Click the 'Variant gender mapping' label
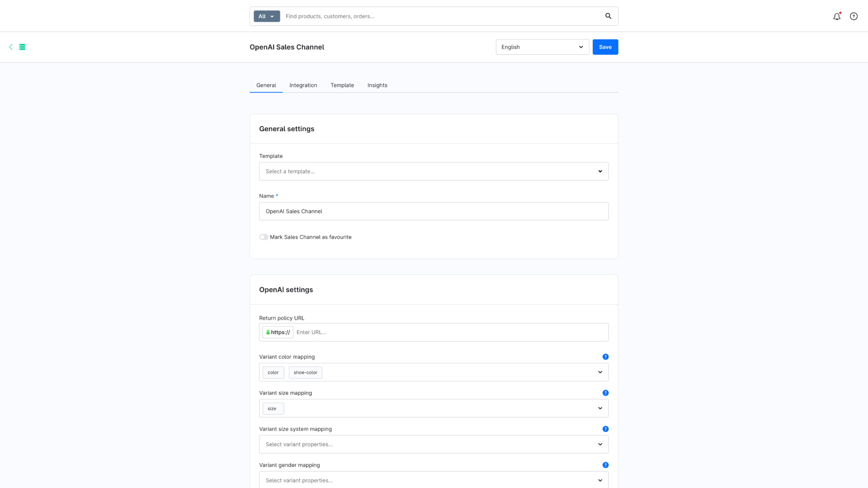The width and height of the screenshot is (868, 488). (289, 465)
